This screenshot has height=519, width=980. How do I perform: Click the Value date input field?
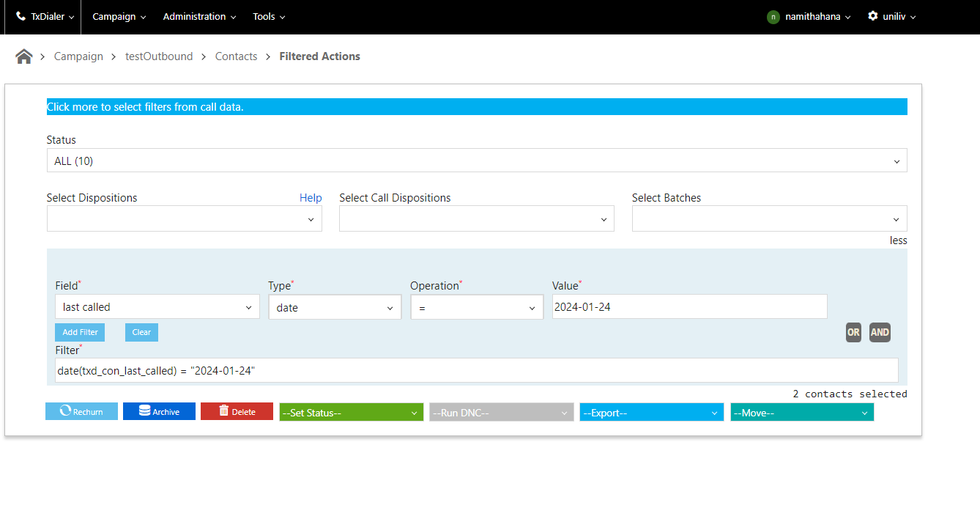(x=689, y=307)
